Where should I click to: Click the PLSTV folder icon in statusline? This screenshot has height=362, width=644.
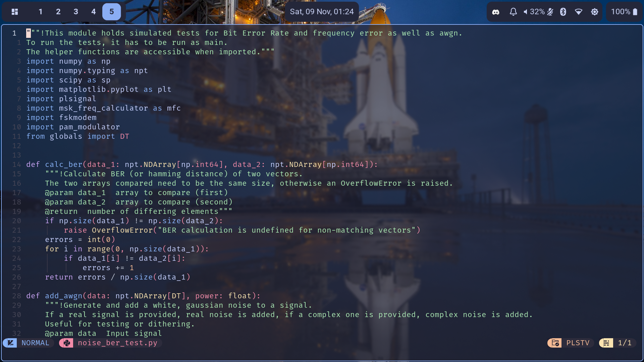tap(555, 343)
